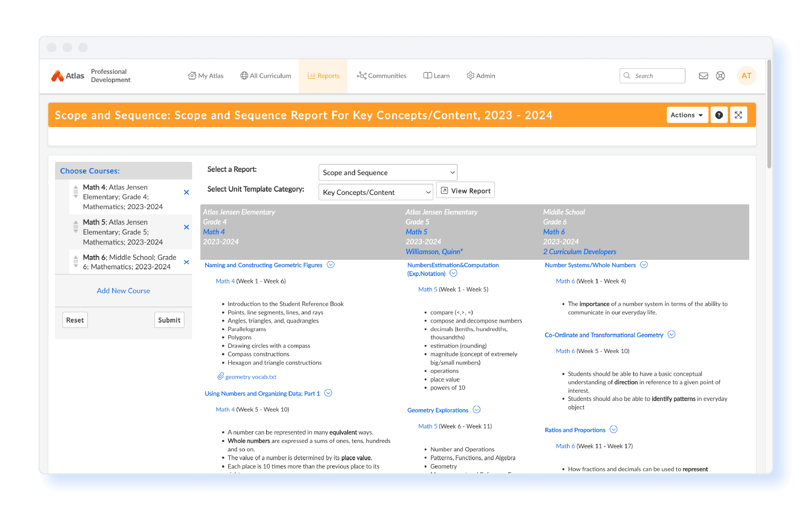This screenshot has width=812, height=526.
Task: Expand Co-Ordinate and Transformational Geometry chevron
Action: [x=672, y=335]
